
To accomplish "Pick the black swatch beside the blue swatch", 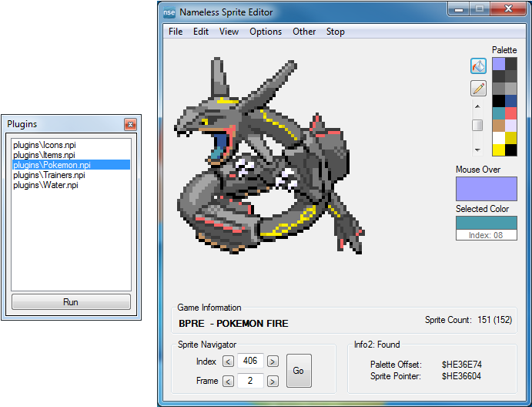I will point(498,101).
